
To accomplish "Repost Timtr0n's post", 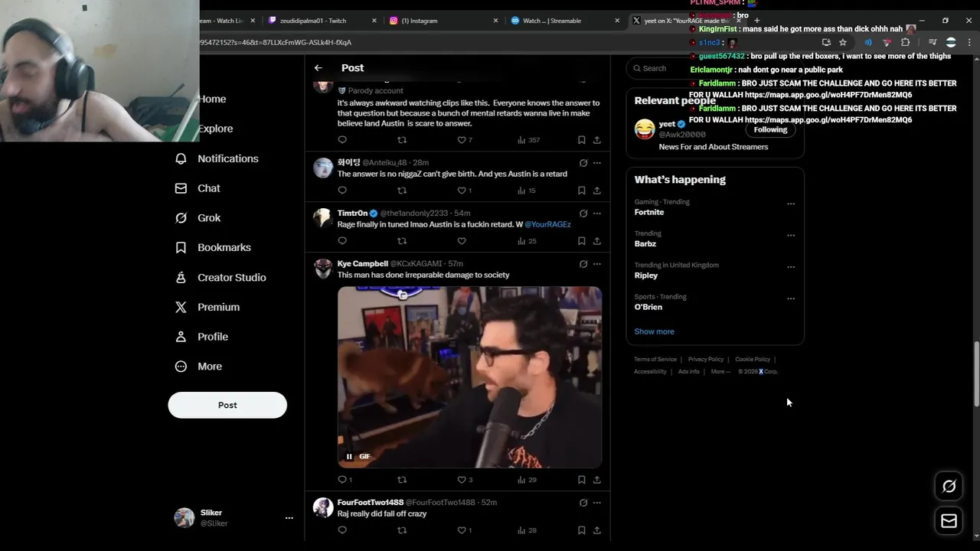I will [x=402, y=241].
